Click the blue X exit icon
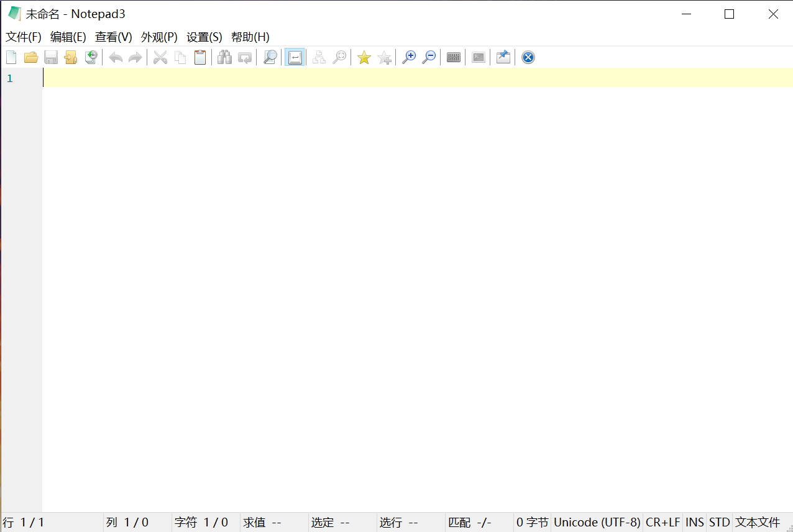 pyautogui.click(x=528, y=58)
